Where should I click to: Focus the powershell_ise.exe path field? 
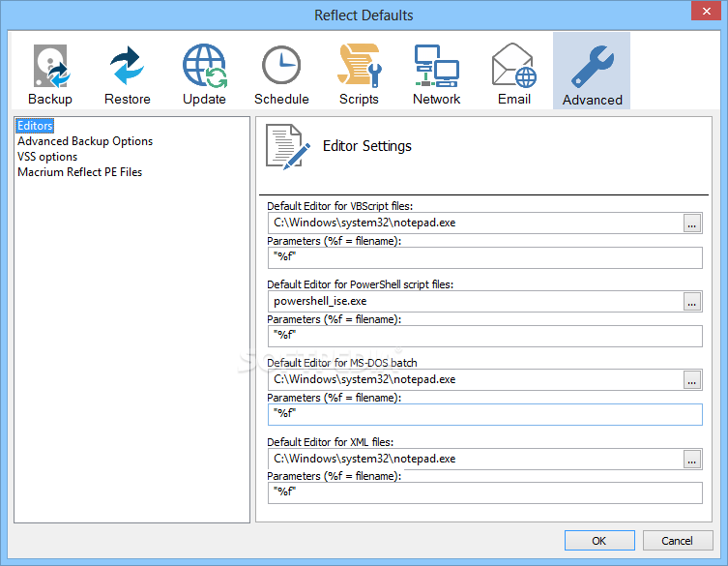(475, 302)
